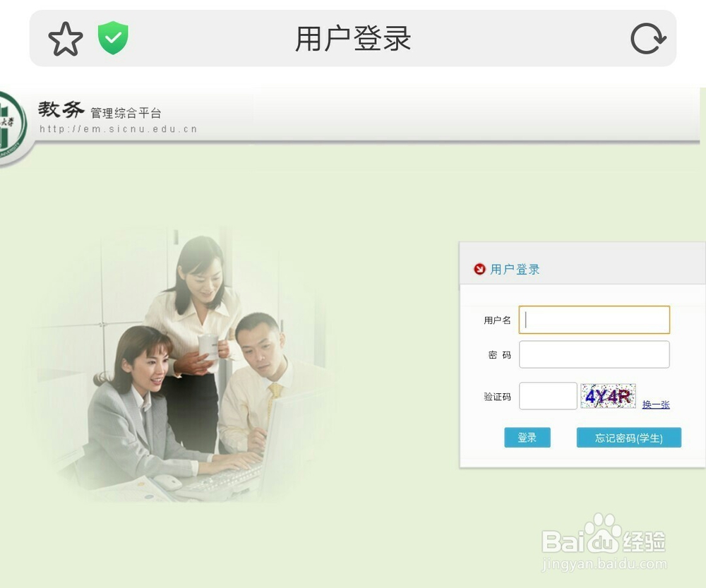Viewport: 706px width, 588px height.
Task: Tap the 用户登录 page title in the address bar
Action: pyautogui.click(x=353, y=39)
